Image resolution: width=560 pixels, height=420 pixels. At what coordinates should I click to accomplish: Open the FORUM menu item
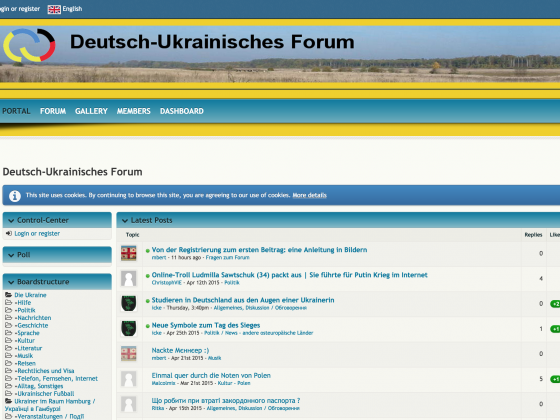53,111
